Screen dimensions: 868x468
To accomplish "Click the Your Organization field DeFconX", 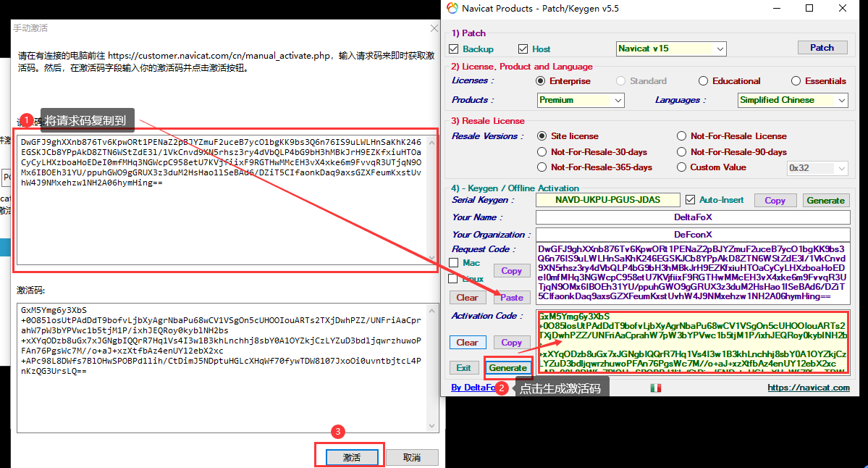I will (x=693, y=234).
